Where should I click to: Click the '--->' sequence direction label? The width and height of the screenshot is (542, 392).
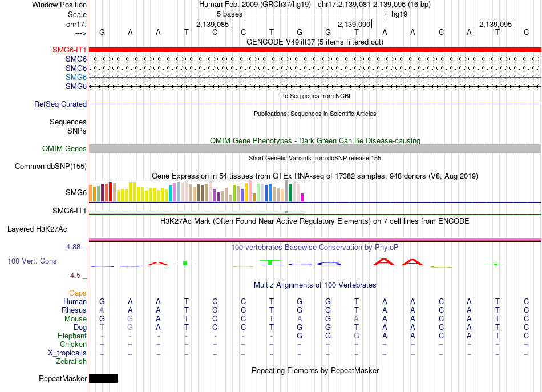point(81,33)
